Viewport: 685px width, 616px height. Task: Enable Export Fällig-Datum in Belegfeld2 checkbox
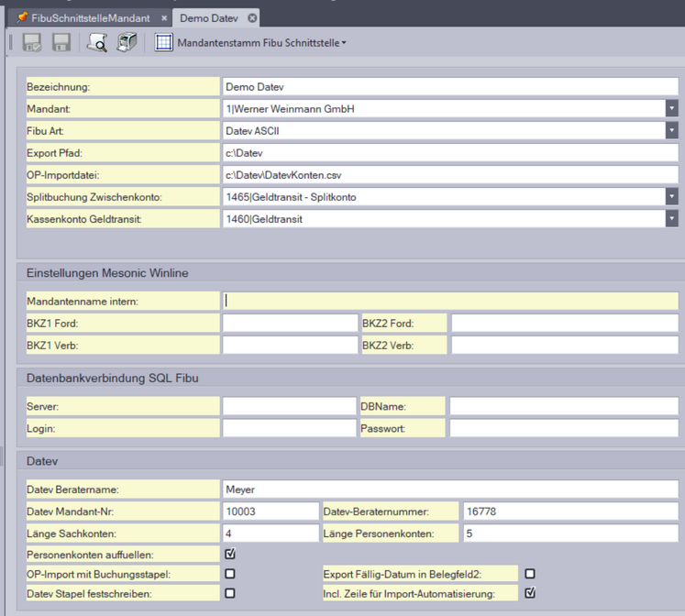click(530, 574)
